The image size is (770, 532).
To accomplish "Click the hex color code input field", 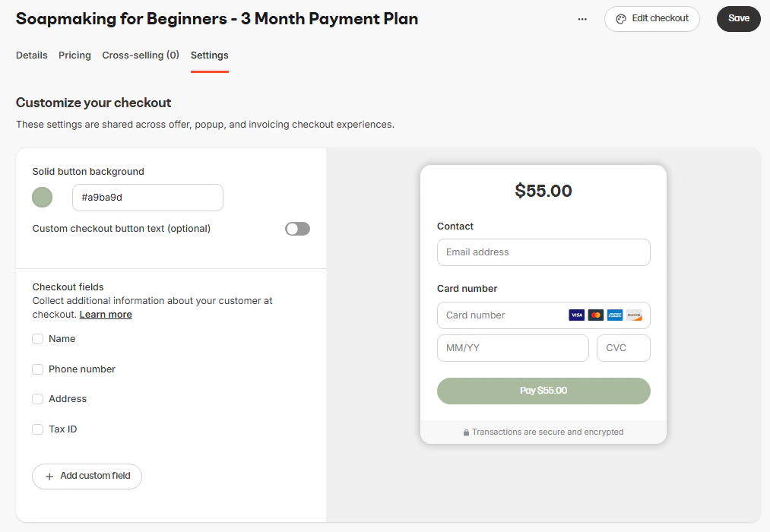I will pos(147,198).
